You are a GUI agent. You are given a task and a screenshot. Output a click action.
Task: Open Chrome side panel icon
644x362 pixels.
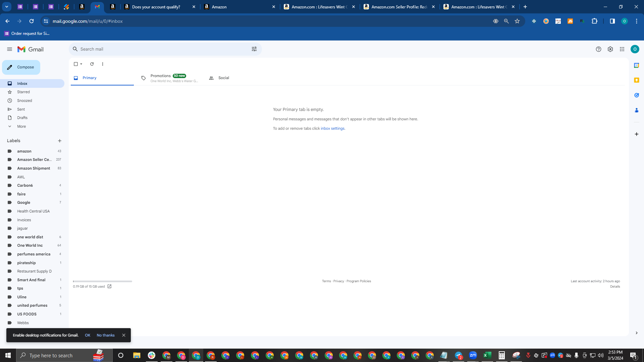[x=612, y=21]
